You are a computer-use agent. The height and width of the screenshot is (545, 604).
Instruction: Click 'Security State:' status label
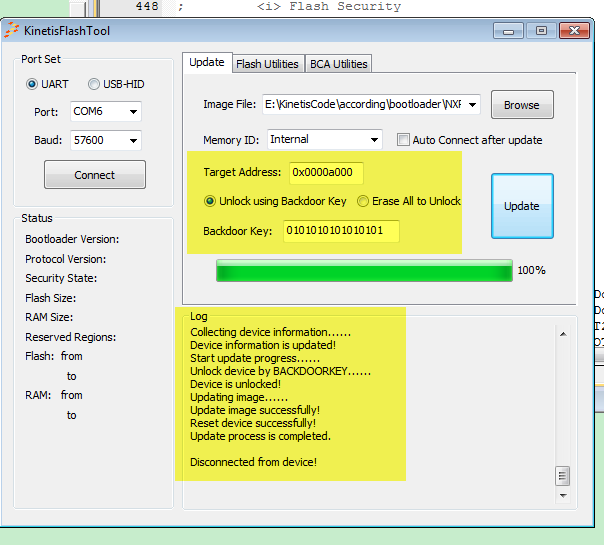click(x=61, y=278)
